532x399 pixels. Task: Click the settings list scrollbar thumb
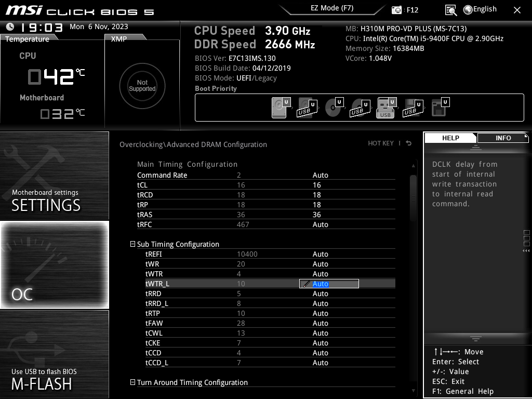click(413, 198)
